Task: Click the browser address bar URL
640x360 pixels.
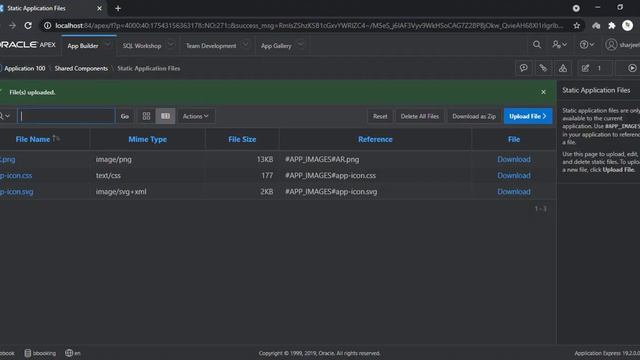Action: pos(309,26)
